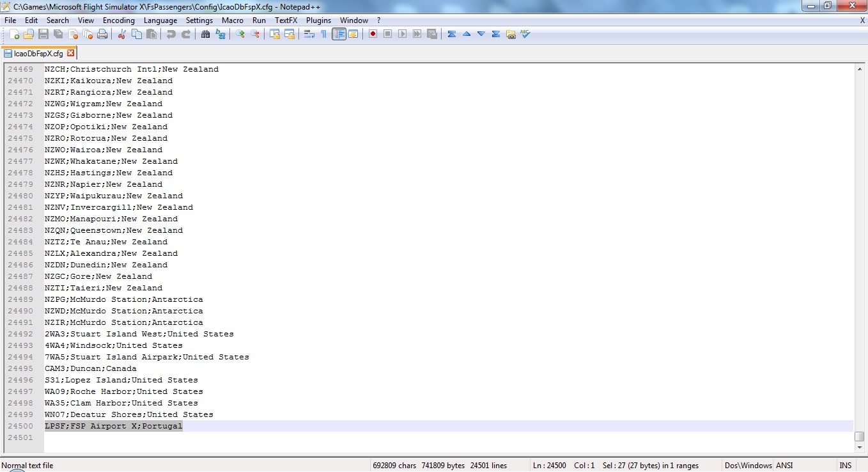Toggle Show All Characters pilcrow button
The height and width of the screenshot is (472, 868).
point(323,34)
